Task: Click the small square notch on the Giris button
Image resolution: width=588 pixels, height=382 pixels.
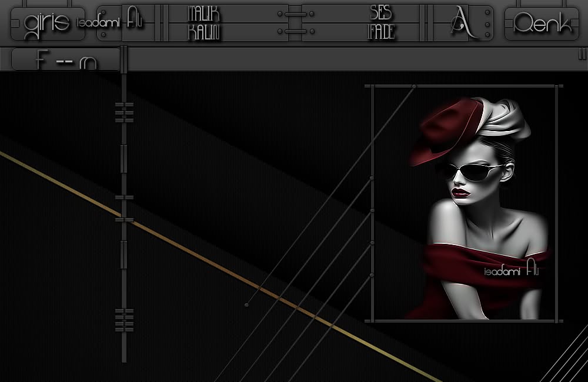Action: tap(15, 24)
